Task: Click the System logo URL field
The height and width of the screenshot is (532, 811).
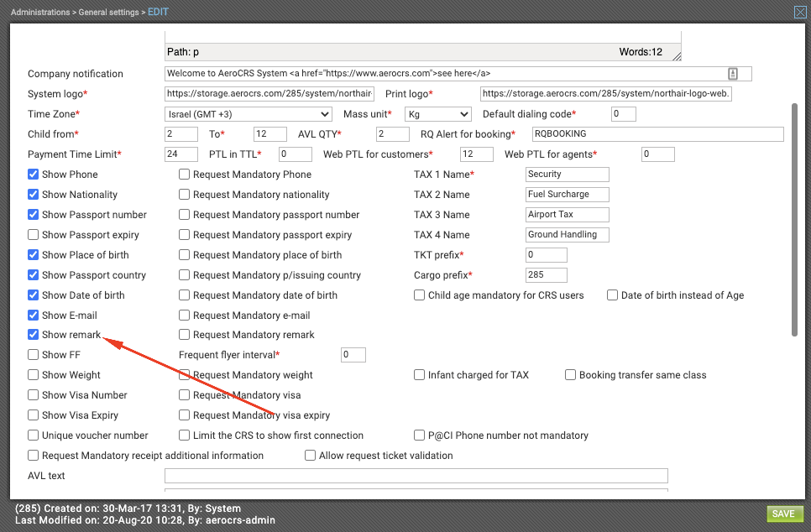Action: (269, 94)
